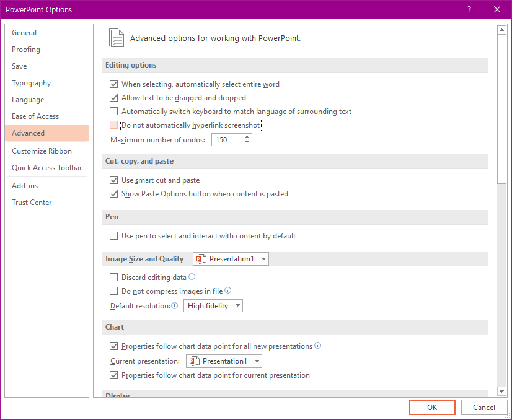Click info icon next to Discard editing data
This screenshot has width=512, height=420.
pyautogui.click(x=192, y=277)
